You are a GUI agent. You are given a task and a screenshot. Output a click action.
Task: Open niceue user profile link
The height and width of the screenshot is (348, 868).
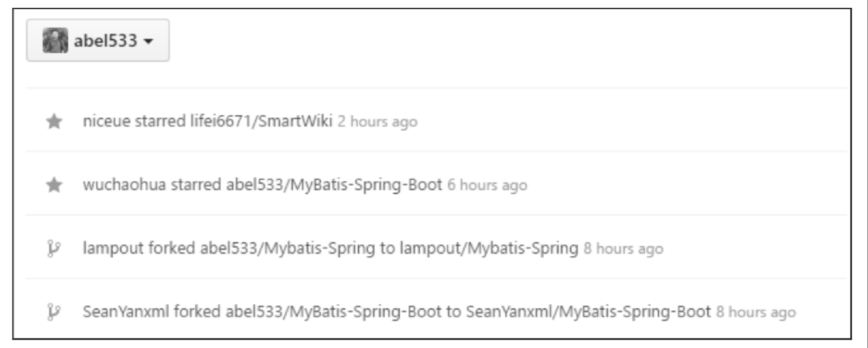(x=106, y=121)
